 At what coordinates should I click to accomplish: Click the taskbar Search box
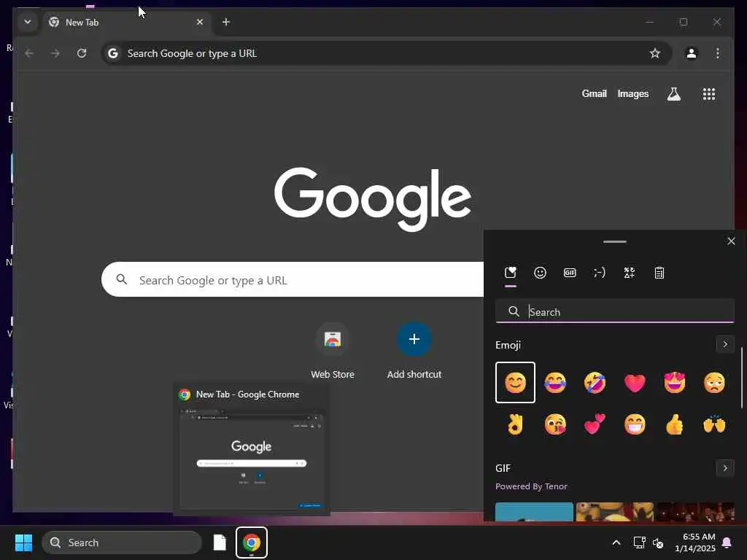coord(122,542)
